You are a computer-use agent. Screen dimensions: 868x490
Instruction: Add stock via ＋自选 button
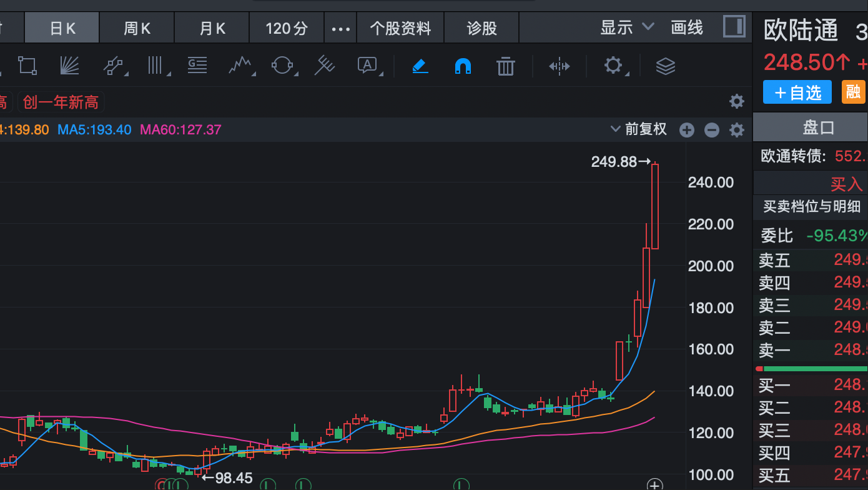click(x=797, y=92)
